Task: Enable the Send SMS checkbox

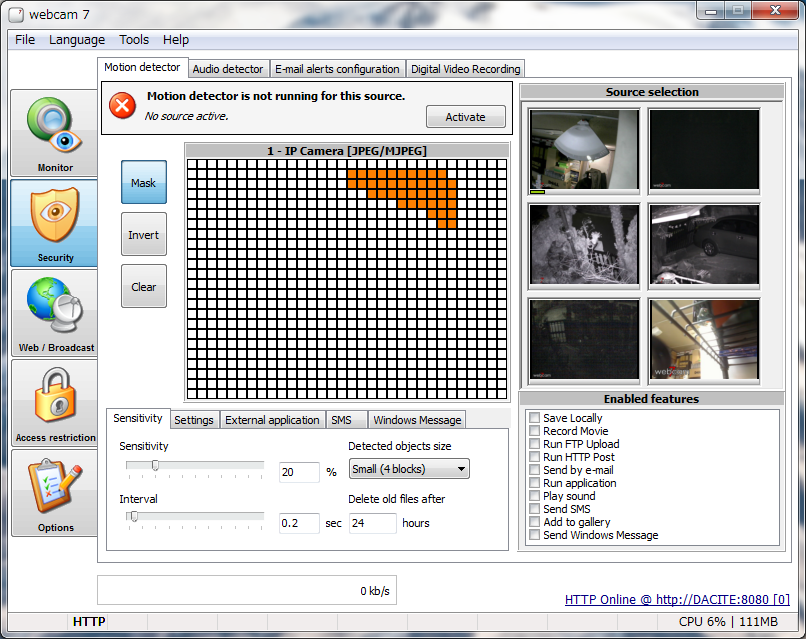Action: point(535,509)
